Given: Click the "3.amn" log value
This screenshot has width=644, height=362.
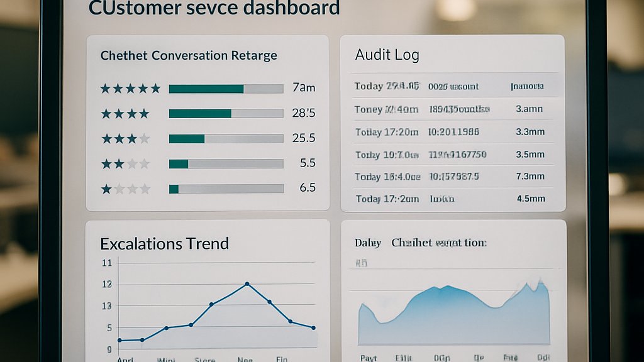Looking at the screenshot, I should click(530, 109).
